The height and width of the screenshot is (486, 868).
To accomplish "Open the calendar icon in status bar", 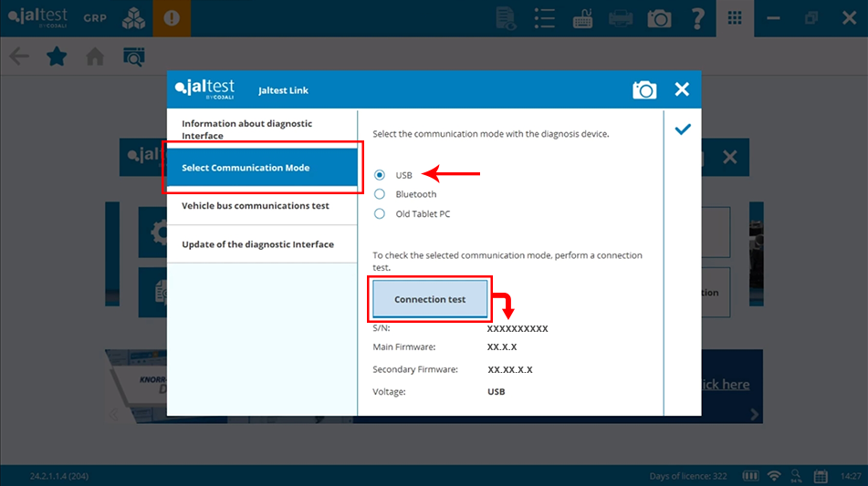I will click(821, 476).
